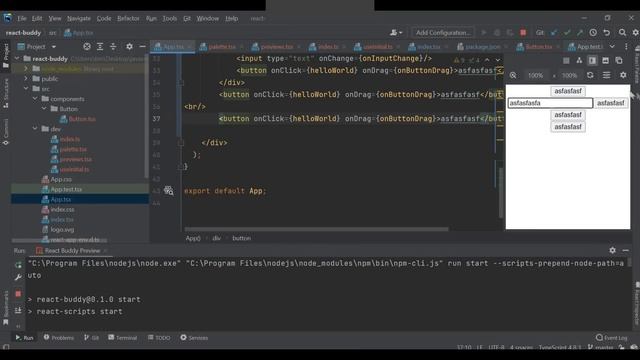Click the preview component tree icon

[579, 61]
